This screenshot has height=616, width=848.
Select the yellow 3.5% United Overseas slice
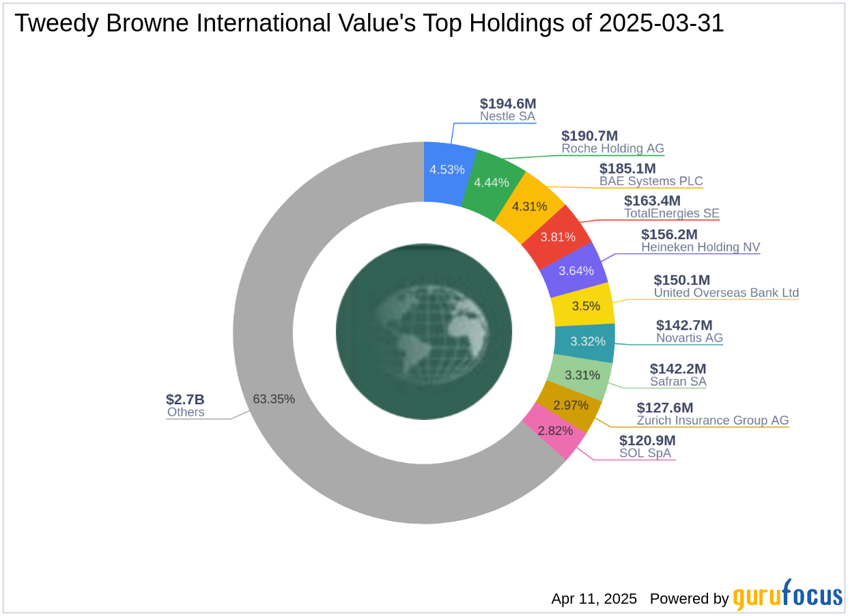[x=585, y=306]
